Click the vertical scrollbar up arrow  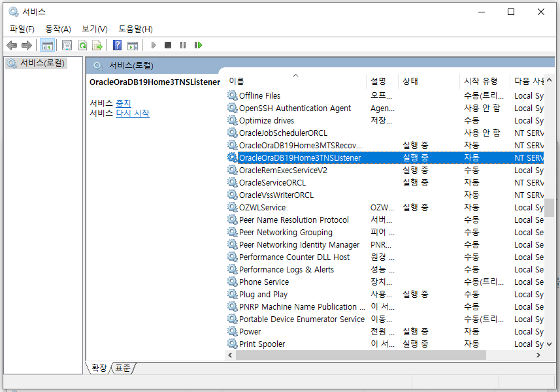pos(550,80)
